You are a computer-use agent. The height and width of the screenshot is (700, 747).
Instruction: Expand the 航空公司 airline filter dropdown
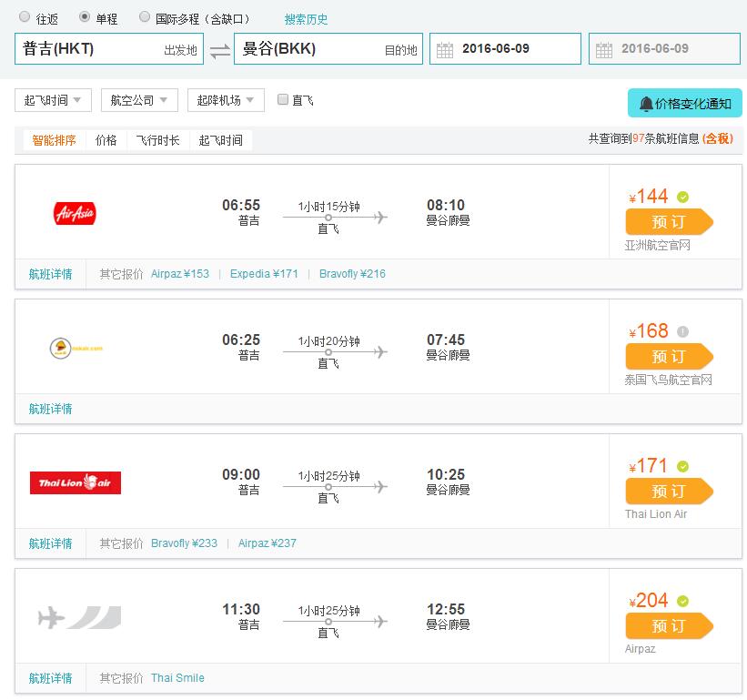139,100
